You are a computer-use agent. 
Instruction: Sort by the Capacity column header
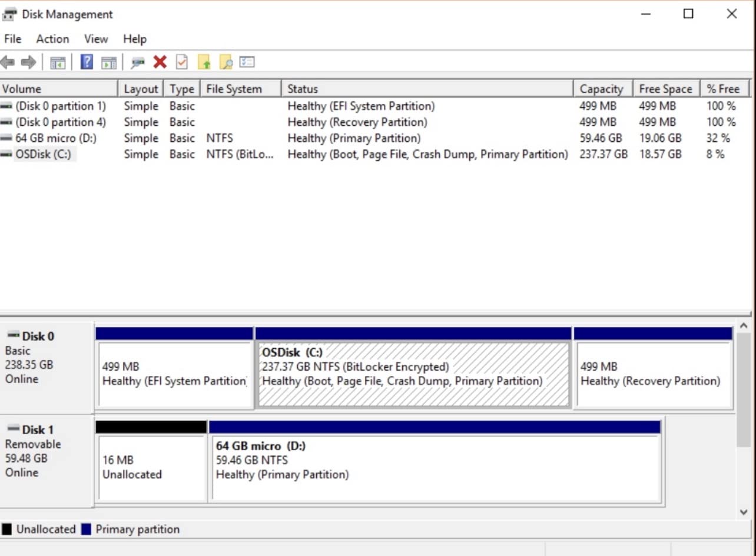pyautogui.click(x=603, y=89)
